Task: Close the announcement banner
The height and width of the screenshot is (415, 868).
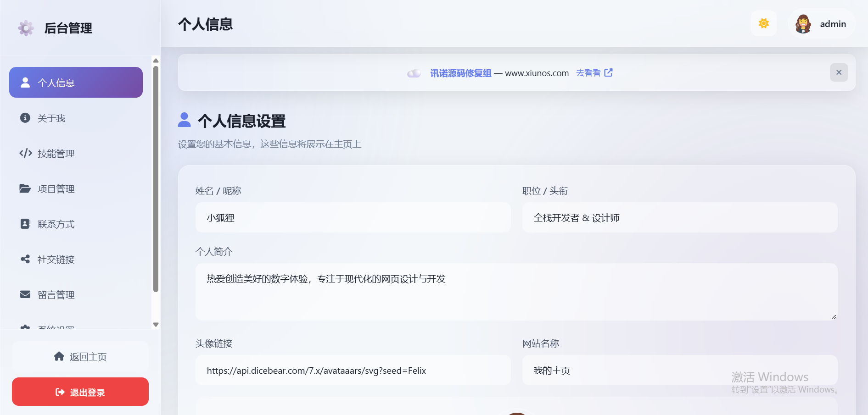Action: pos(839,72)
